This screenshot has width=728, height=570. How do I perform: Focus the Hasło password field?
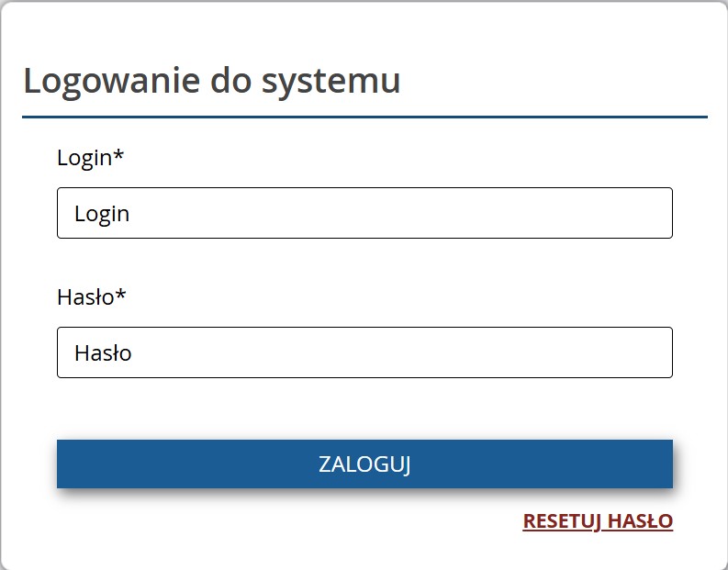pos(364,352)
